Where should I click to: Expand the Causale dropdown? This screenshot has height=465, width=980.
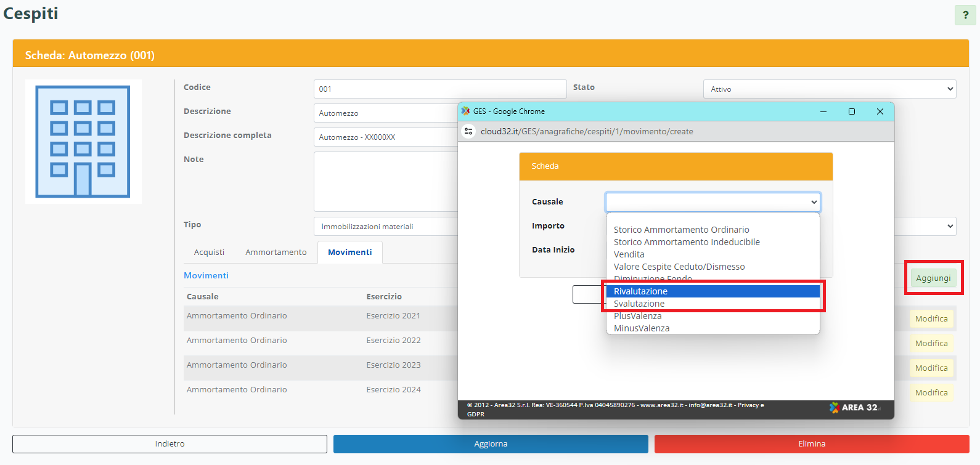[x=713, y=202]
